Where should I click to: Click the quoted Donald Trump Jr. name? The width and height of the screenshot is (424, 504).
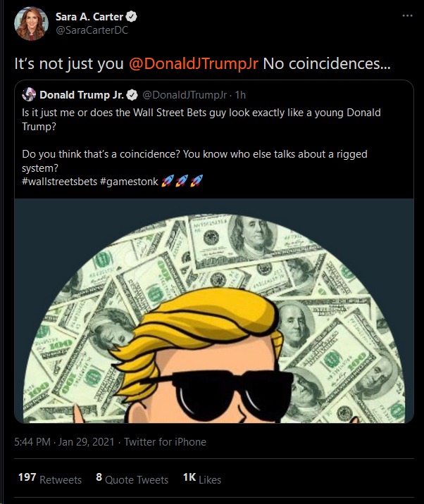coord(82,94)
